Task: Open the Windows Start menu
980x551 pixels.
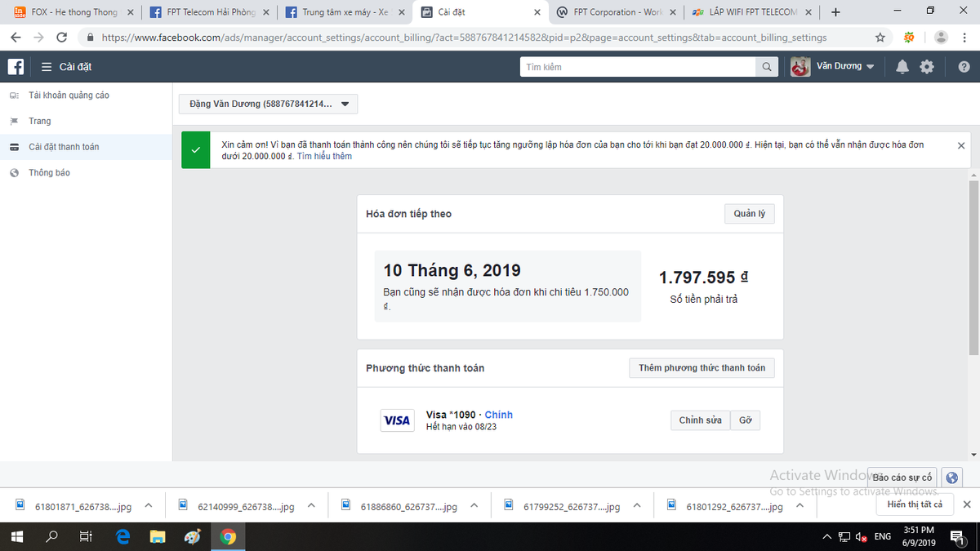Action: click(16, 536)
